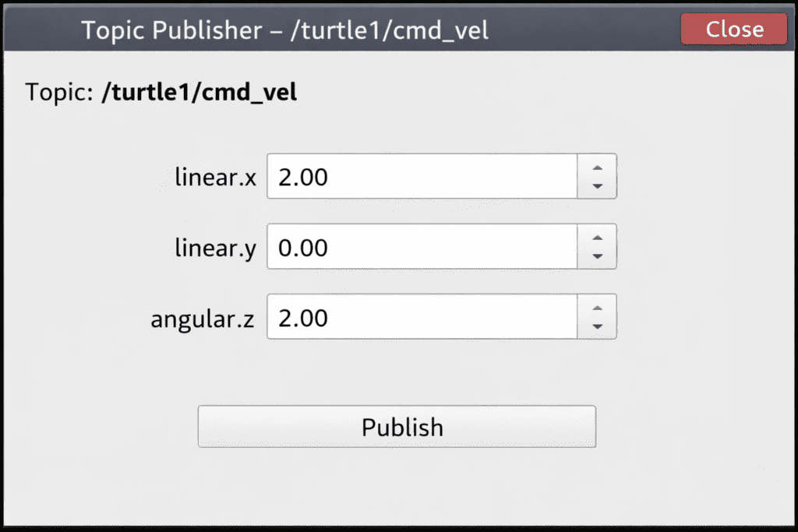The height and width of the screenshot is (532, 798).
Task: Click the empty gray area below Publish
Action: point(397,487)
